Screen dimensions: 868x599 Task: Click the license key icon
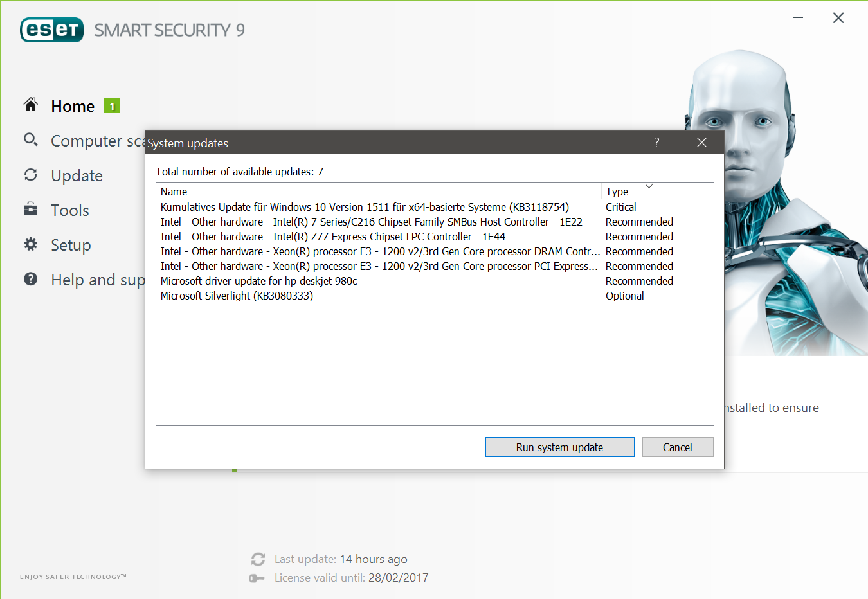(257, 578)
